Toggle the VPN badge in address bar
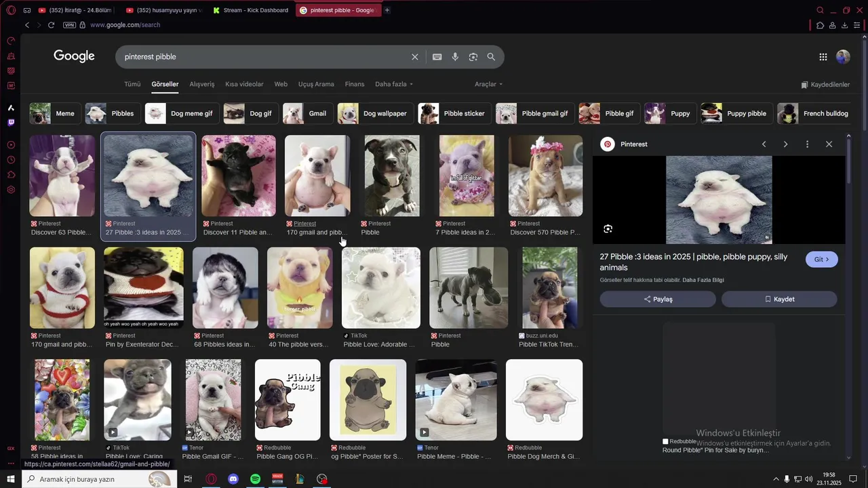 pos(69,25)
